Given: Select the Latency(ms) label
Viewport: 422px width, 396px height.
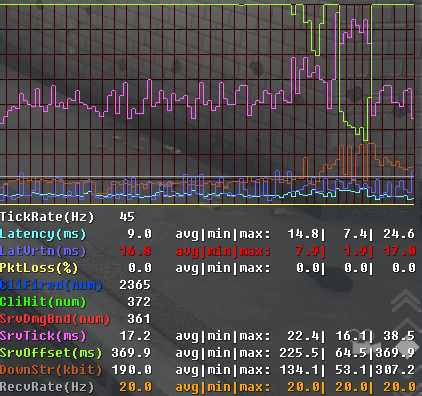Looking at the screenshot, I should [43, 234].
